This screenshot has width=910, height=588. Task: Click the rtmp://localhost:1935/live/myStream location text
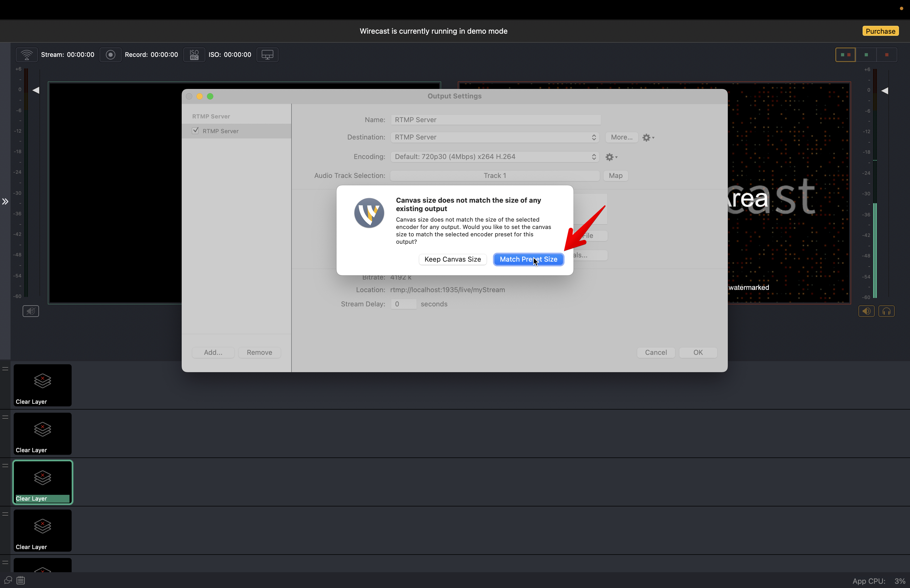(448, 290)
